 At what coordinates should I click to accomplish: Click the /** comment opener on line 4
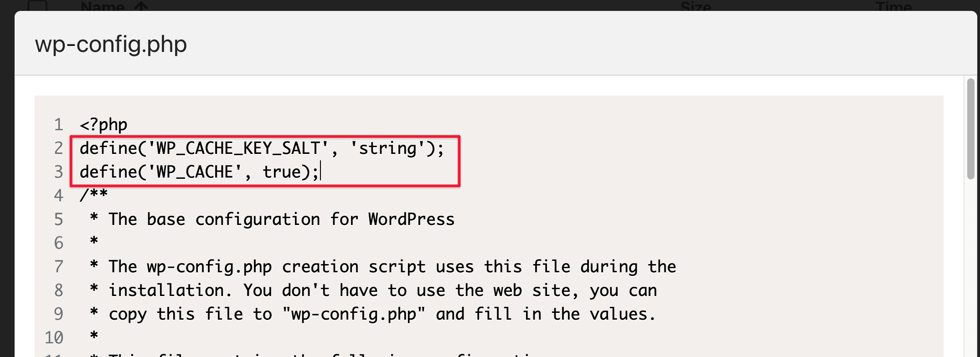click(x=93, y=195)
